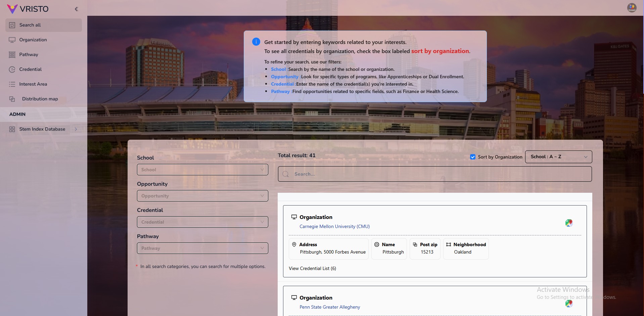Click neighborhood value 'Oakland'

(x=463, y=252)
